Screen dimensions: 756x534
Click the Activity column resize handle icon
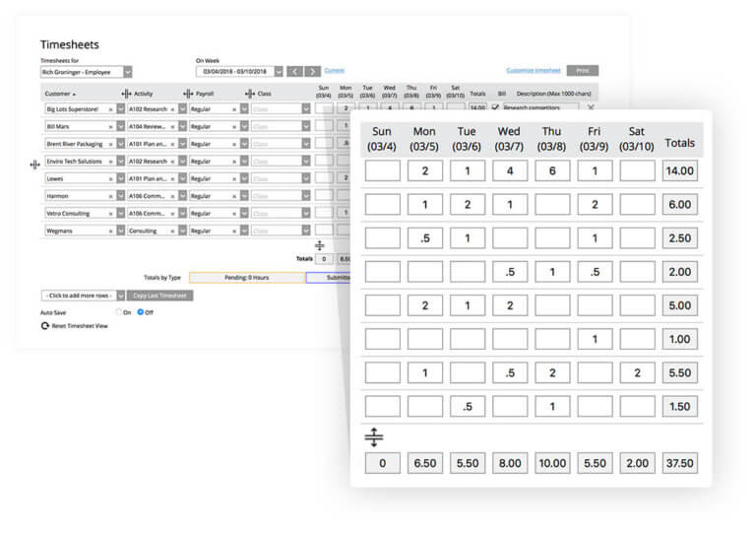pos(126,94)
